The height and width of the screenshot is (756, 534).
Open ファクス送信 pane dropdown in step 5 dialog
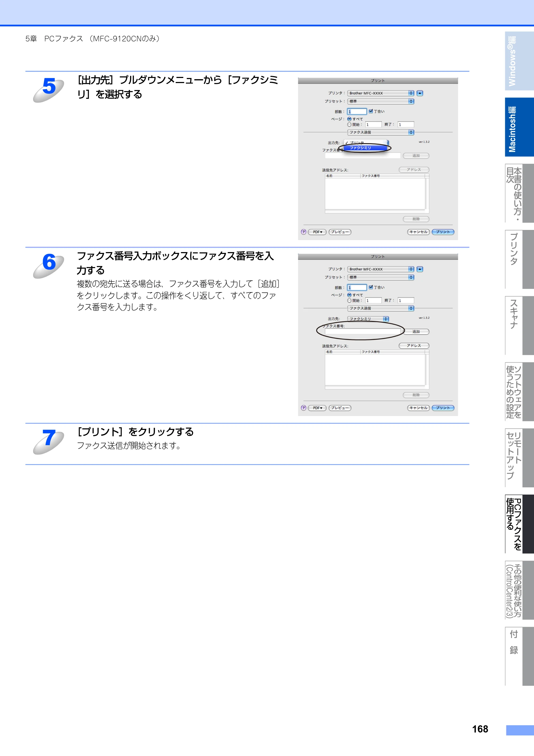(380, 132)
